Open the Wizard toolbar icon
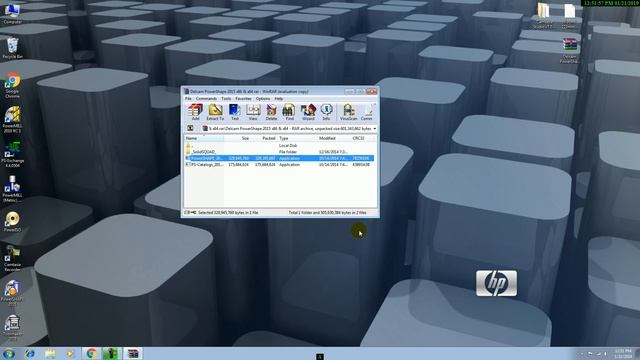Viewport: 640px width, 360px height. (308, 112)
